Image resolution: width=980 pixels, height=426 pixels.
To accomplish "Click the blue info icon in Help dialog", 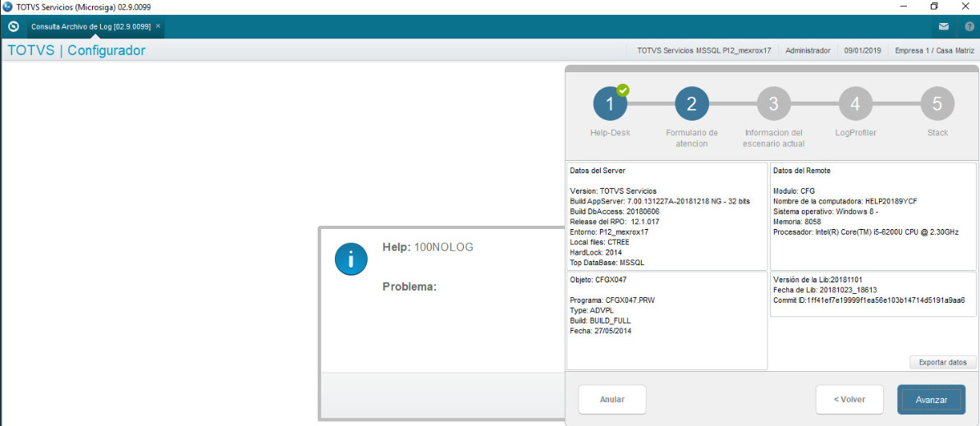I will click(350, 259).
